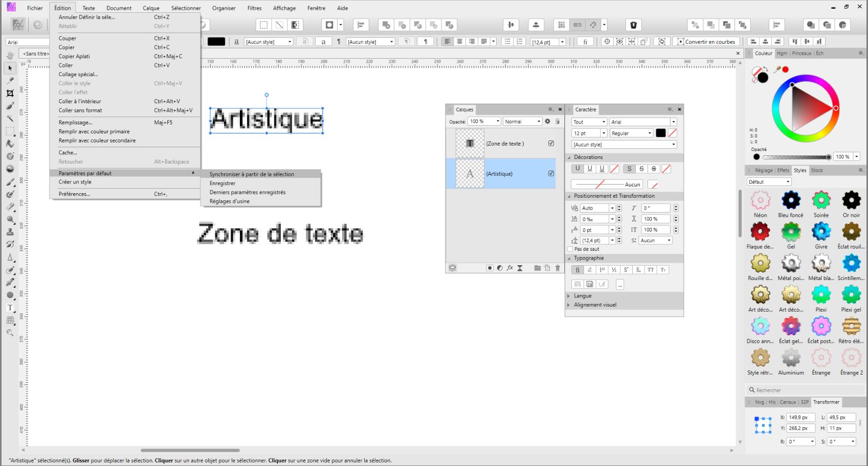The image size is (868, 466).
Task: Select the Text tool in the toolbox
Action: (10, 308)
